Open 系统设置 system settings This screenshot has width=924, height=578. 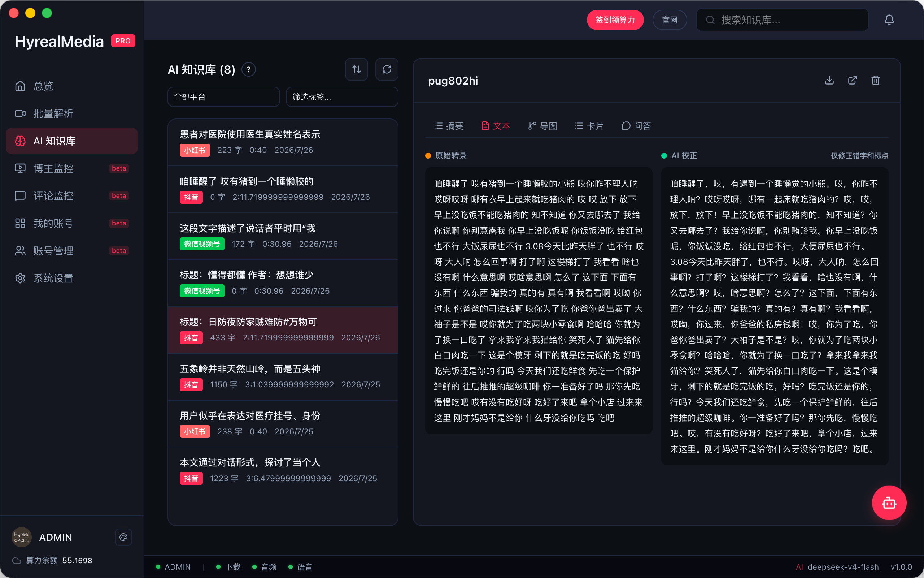[x=72, y=278]
